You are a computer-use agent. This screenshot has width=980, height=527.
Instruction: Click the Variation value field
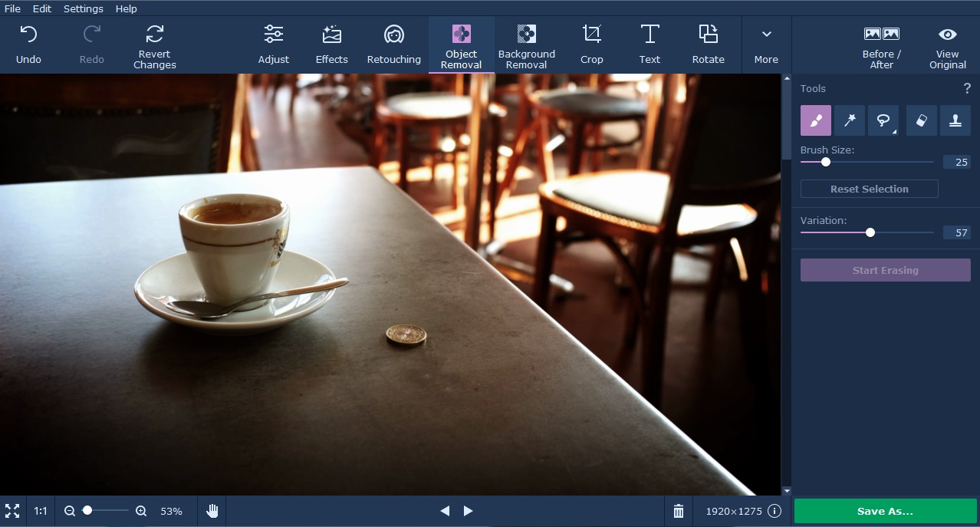pyautogui.click(x=957, y=232)
